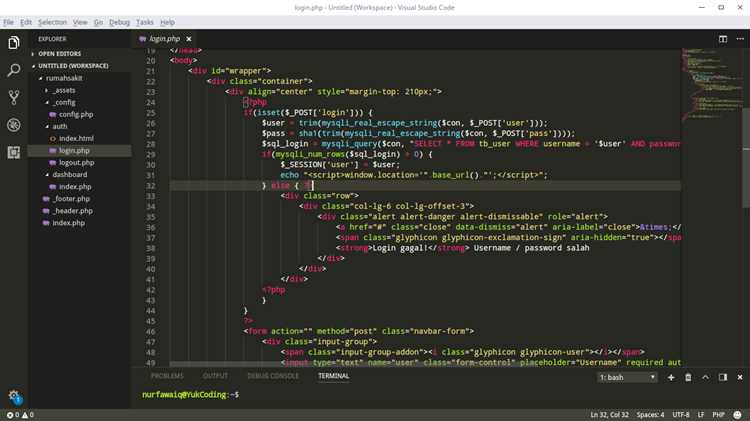Click the minimap code overview

coord(711,84)
